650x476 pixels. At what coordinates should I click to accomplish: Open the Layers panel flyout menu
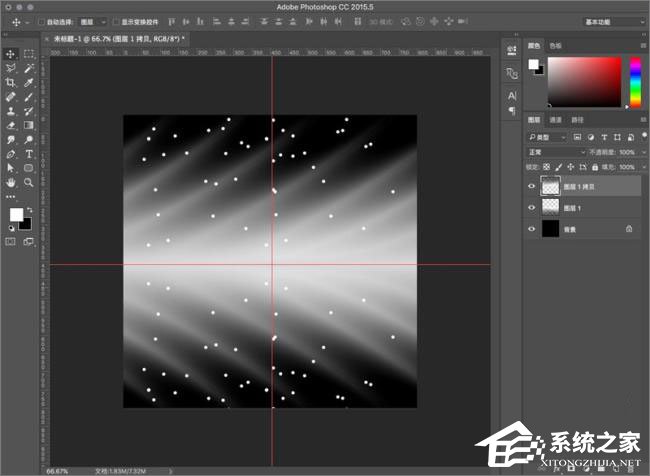pyautogui.click(x=643, y=120)
